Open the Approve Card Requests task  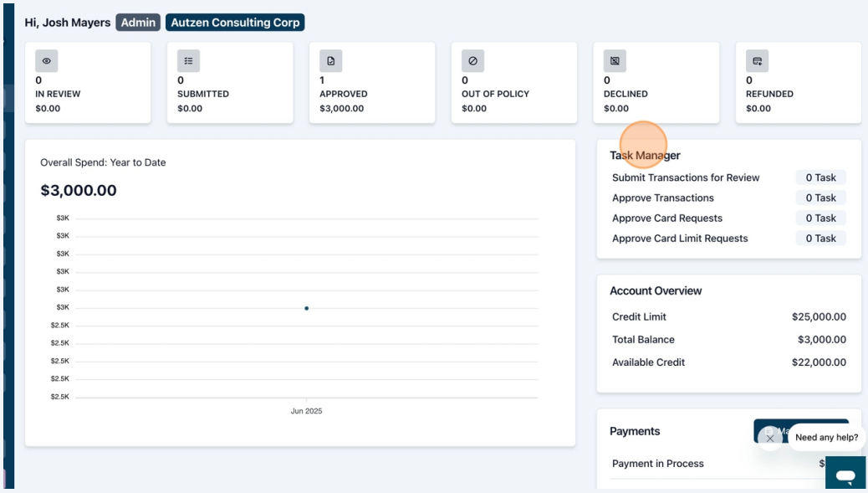pyautogui.click(x=728, y=218)
